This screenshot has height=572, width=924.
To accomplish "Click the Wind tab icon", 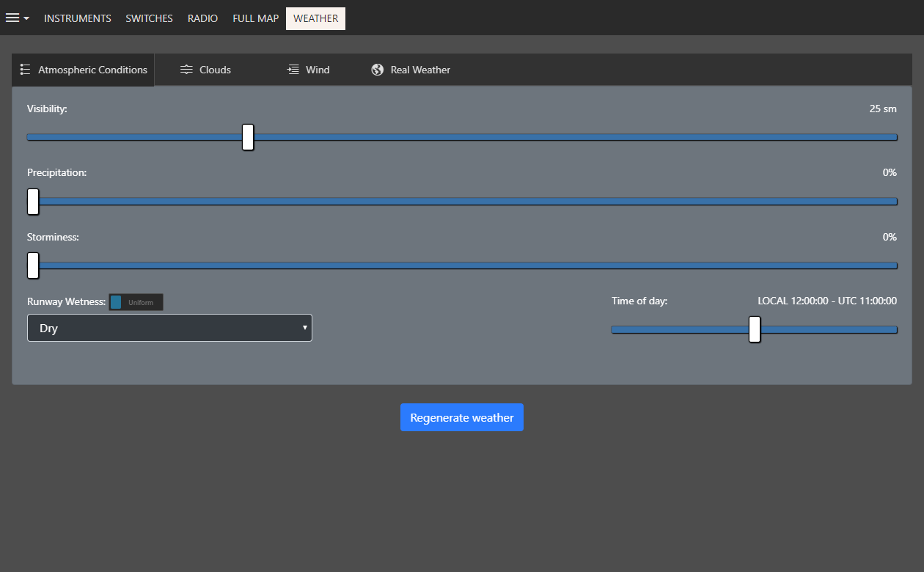I will pyautogui.click(x=293, y=70).
